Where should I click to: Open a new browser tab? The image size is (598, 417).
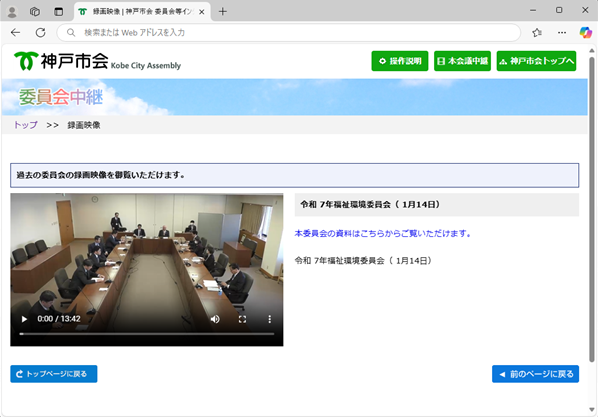(223, 12)
